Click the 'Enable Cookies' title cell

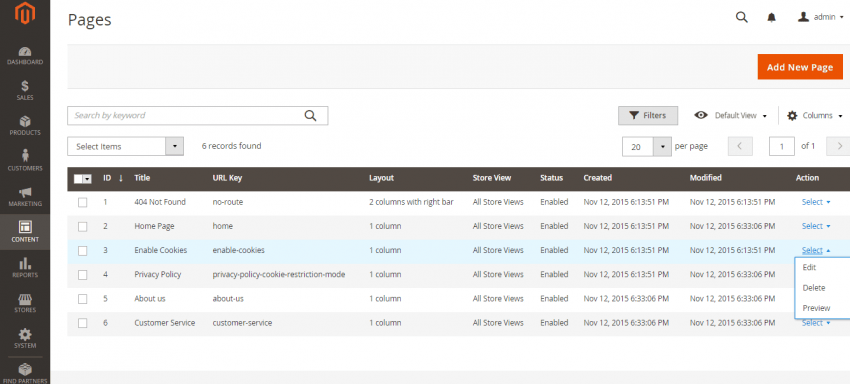pyautogui.click(x=160, y=250)
